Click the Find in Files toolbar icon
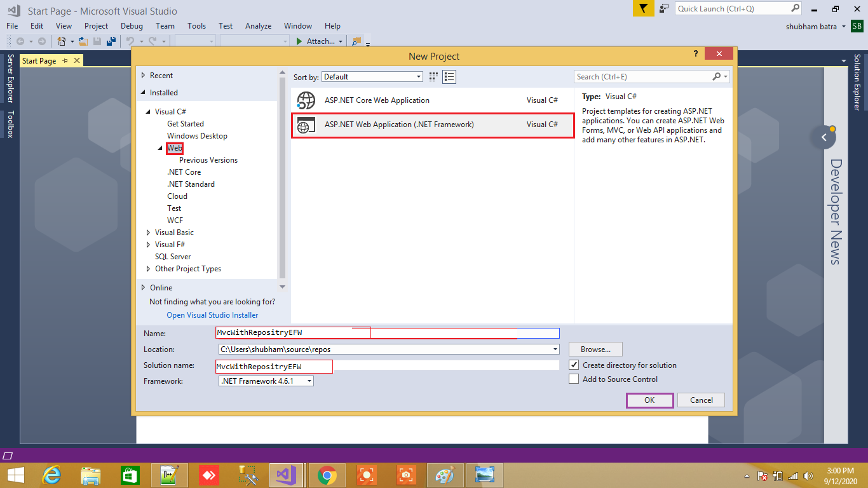 pyautogui.click(x=356, y=41)
